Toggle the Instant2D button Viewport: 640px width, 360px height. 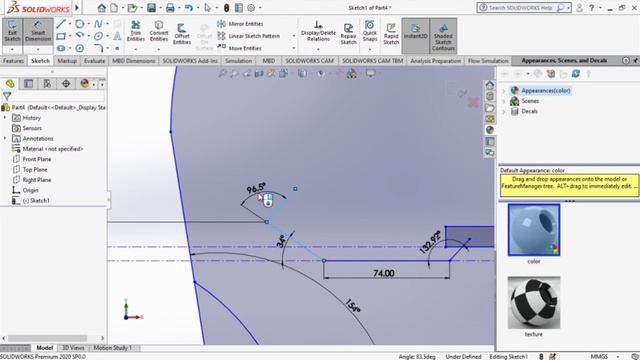point(415,36)
